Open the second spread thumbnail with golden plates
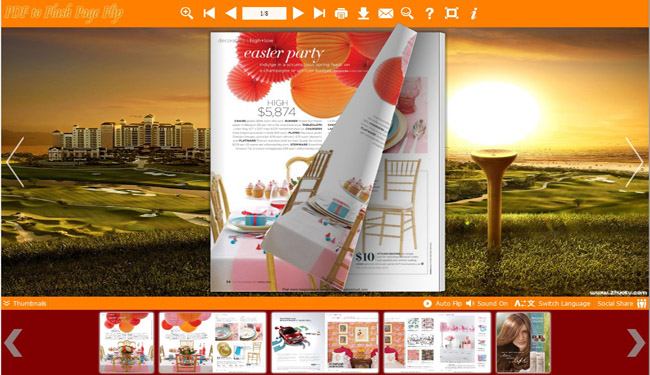The width and height of the screenshot is (650, 375). [x=213, y=343]
